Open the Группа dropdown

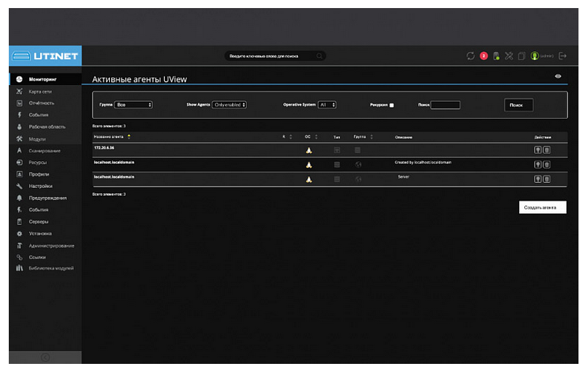tap(133, 105)
